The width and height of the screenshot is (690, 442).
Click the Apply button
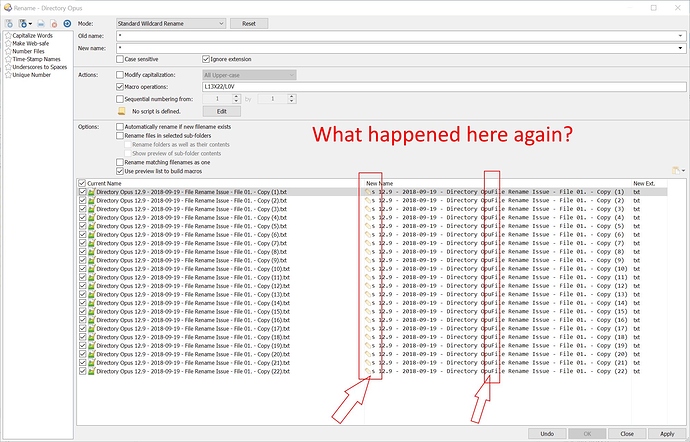pyautogui.click(x=667, y=434)
